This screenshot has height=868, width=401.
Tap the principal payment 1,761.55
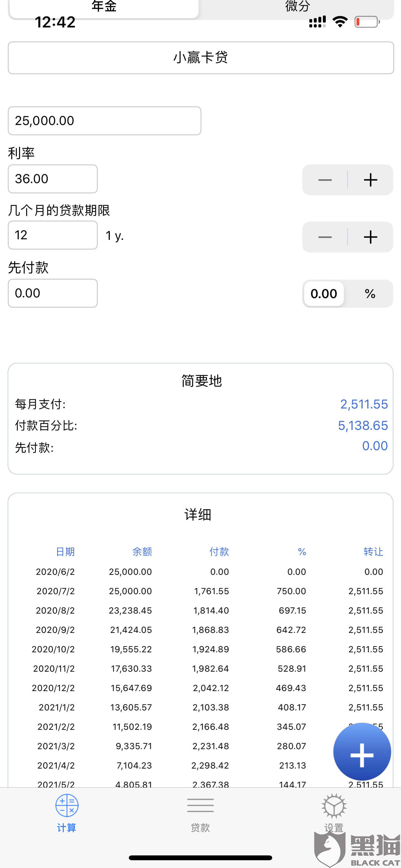click(x=211, y=591)
